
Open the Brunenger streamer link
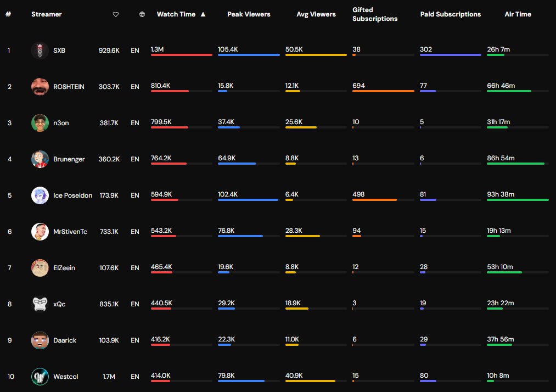coord(69,159)
